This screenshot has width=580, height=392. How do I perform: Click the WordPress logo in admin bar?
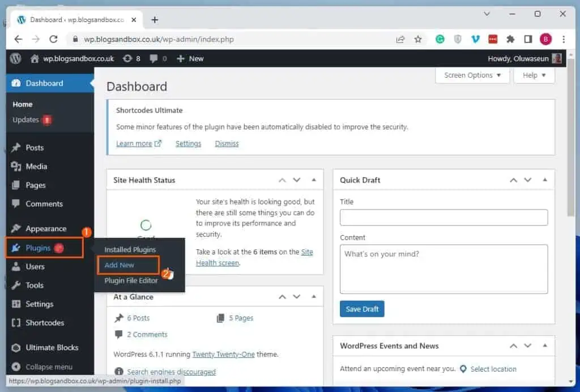pos(16,58)
